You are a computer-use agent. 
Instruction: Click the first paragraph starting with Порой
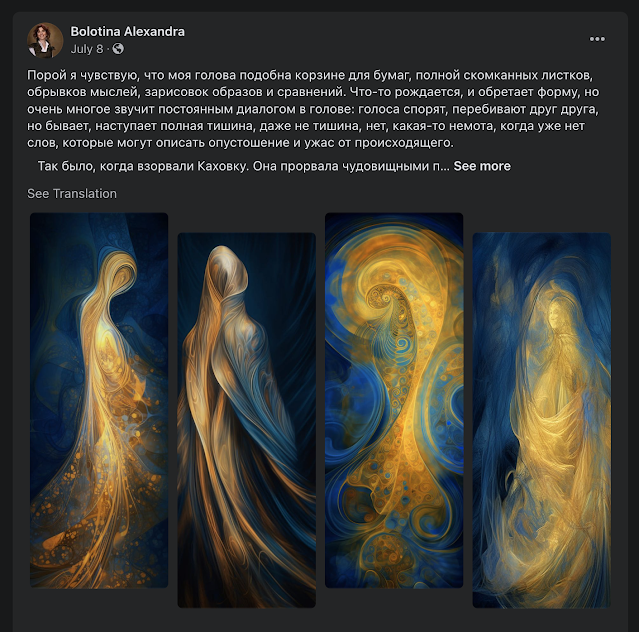[313, 109]
